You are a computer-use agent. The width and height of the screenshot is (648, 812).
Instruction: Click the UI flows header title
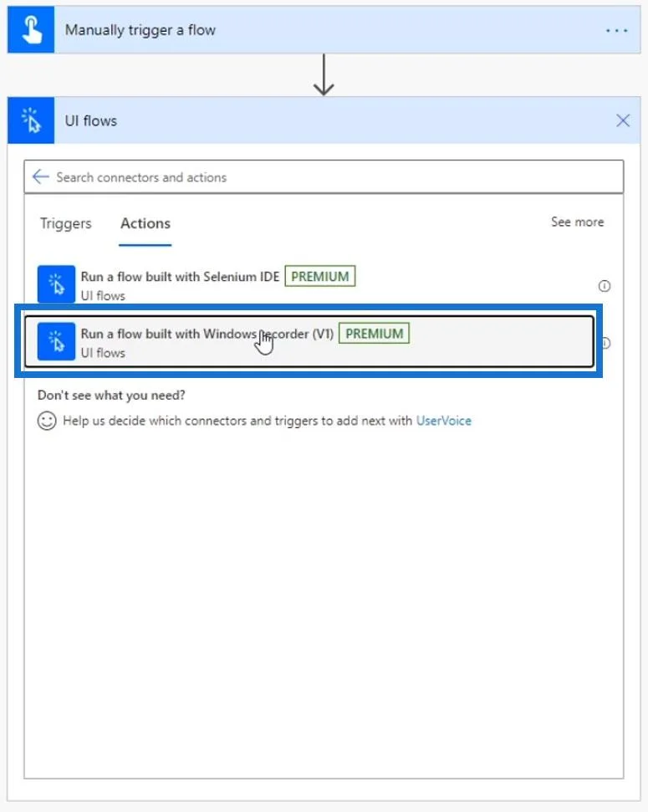[90, 120]
